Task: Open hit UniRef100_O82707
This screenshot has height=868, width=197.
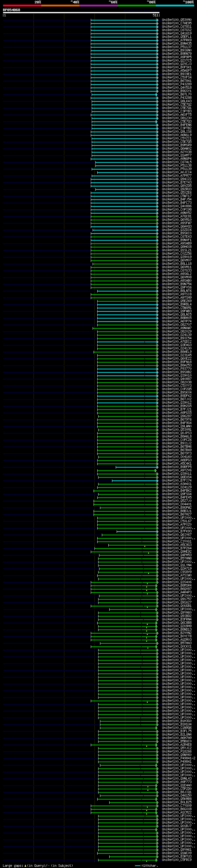Action: point(176,325)
